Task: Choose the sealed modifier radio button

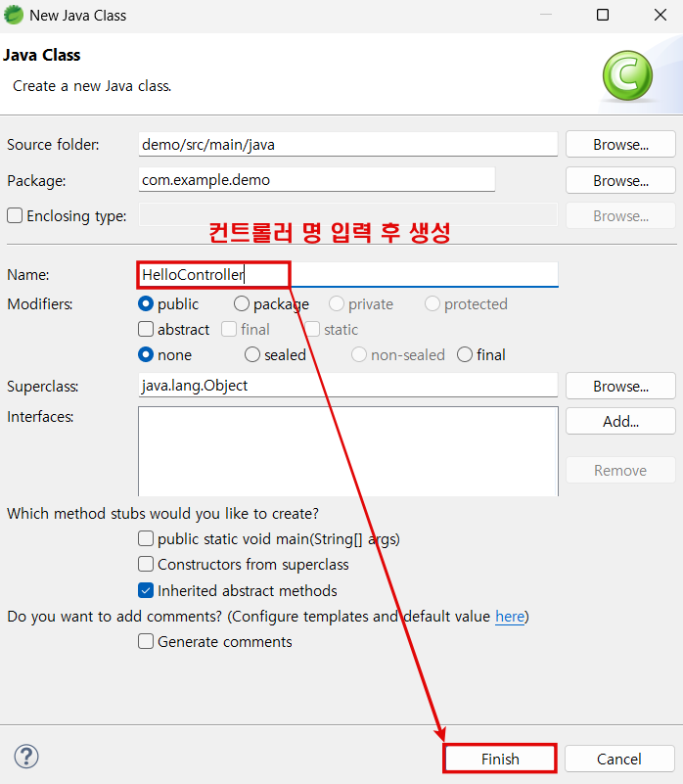Action: (x=252, y=355)
